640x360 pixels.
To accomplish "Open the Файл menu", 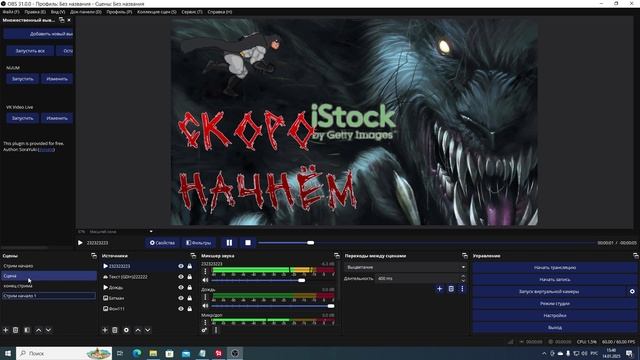I will coord(11,12).
